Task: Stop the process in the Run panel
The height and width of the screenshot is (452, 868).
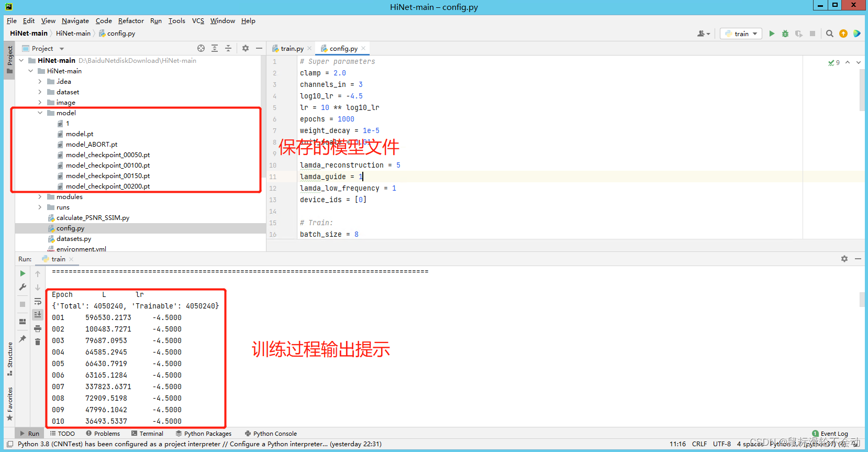Action: point(23,304)
